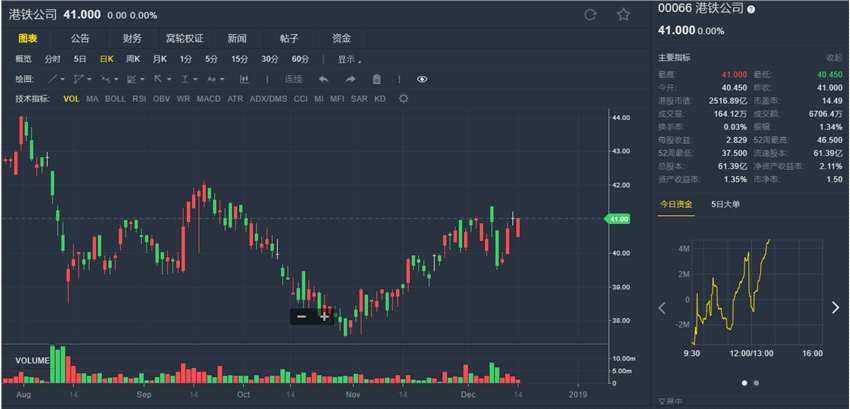Select the Fibonacci retracement drawing tool
This screenshot has width=850, height=409.
click(x=132, y=79)
